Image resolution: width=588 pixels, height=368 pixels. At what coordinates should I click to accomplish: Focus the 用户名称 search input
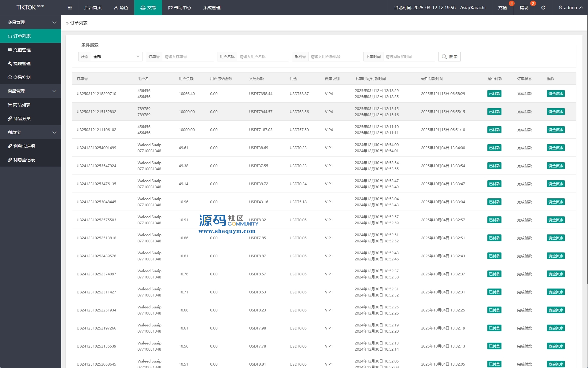(x=263, y=57)
